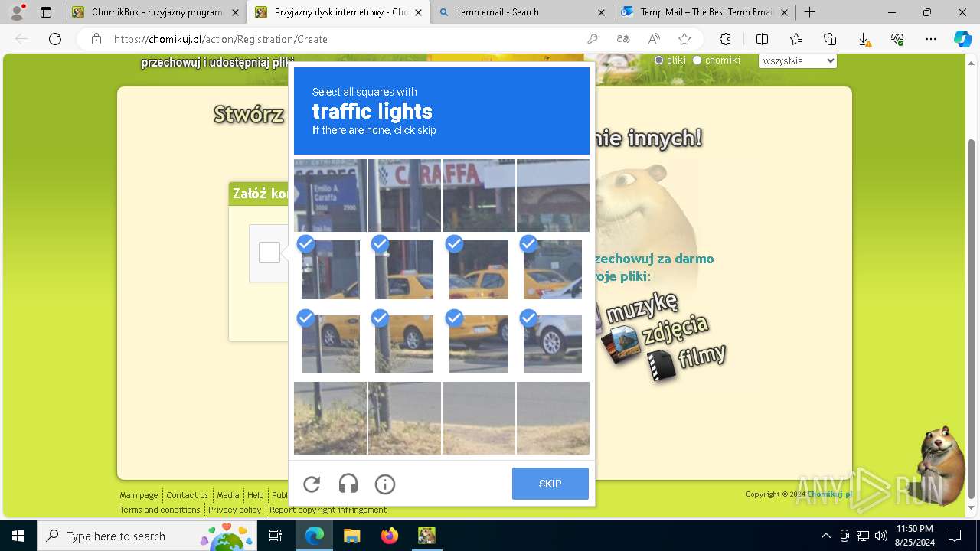Open Edge Settings and more menu
Screen dimensions: 980x551
[931, 39]
